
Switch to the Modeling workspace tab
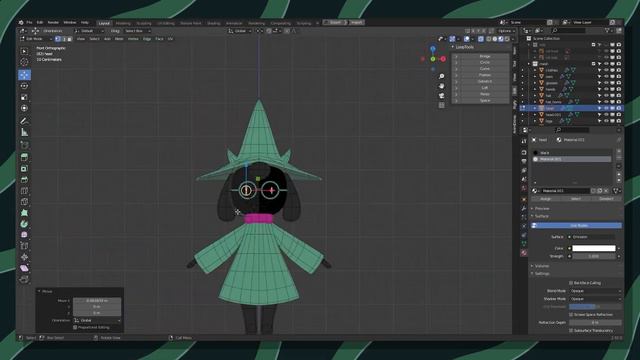click(x=123, y=23)
